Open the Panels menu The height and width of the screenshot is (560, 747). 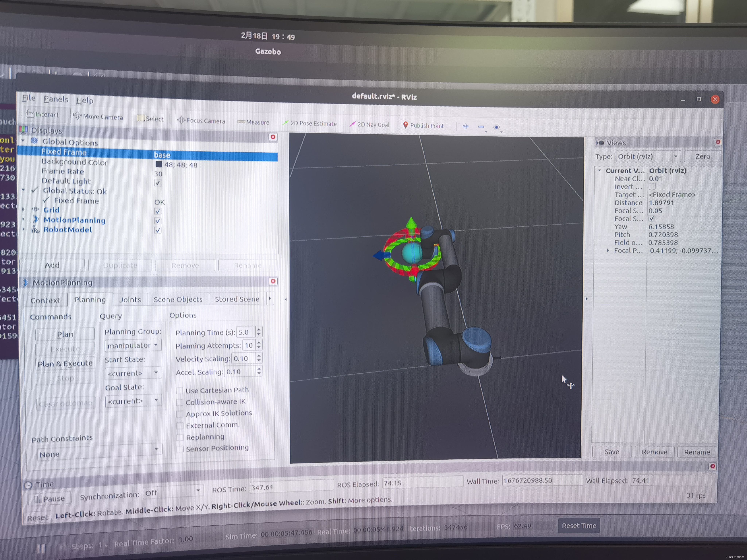(56, 99)
